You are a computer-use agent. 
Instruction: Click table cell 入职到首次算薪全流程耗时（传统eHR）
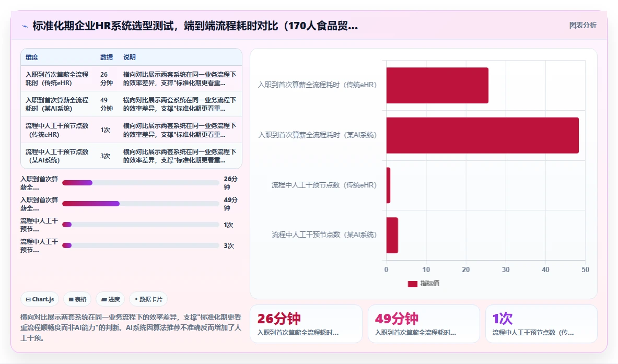tap(57, 78)
